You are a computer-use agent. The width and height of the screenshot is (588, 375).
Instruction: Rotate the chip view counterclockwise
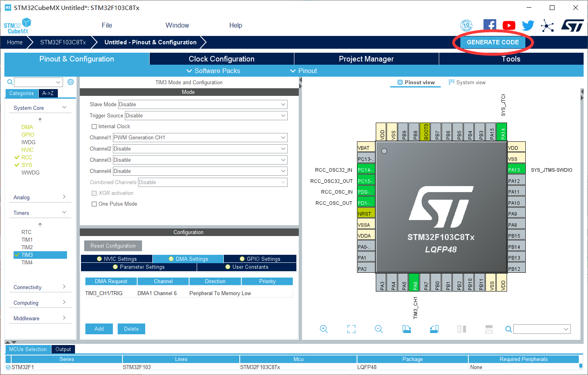[x=434, y=329]
